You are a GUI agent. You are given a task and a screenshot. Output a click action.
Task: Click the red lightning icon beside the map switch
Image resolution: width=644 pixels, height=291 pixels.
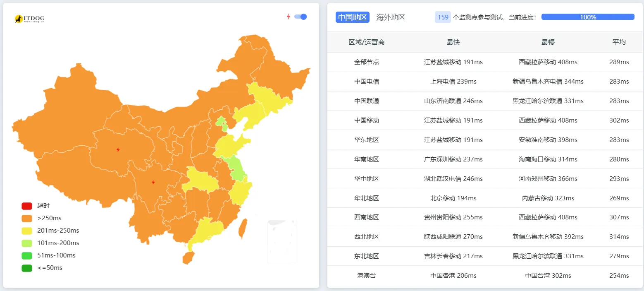click(289, 17)
